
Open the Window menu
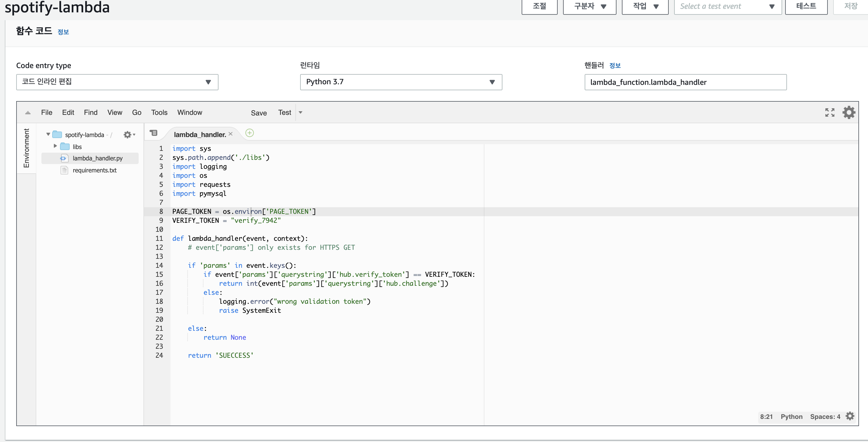point(189,112)
